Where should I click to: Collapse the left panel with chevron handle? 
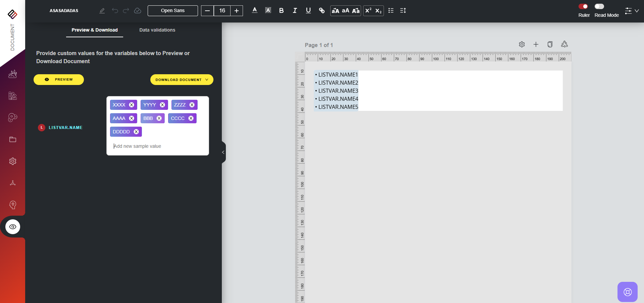tap(223, 152)
